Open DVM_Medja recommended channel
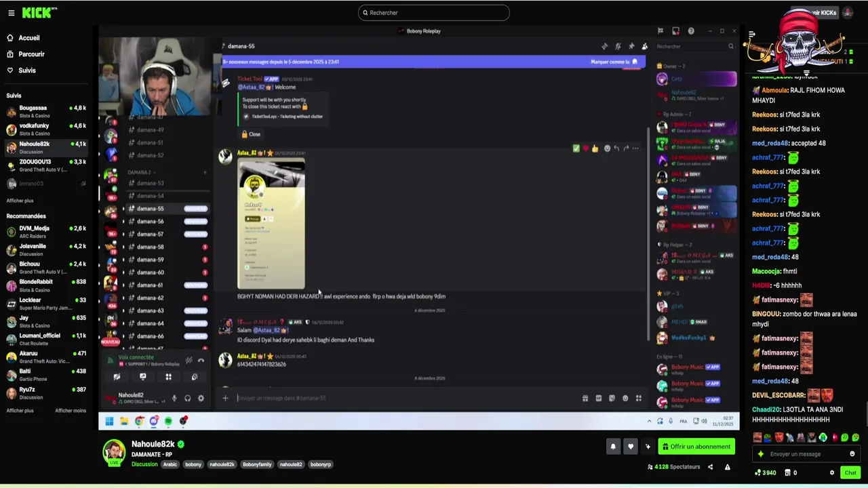The width and height of the screenshot is (868, 488). click(45, 232)
